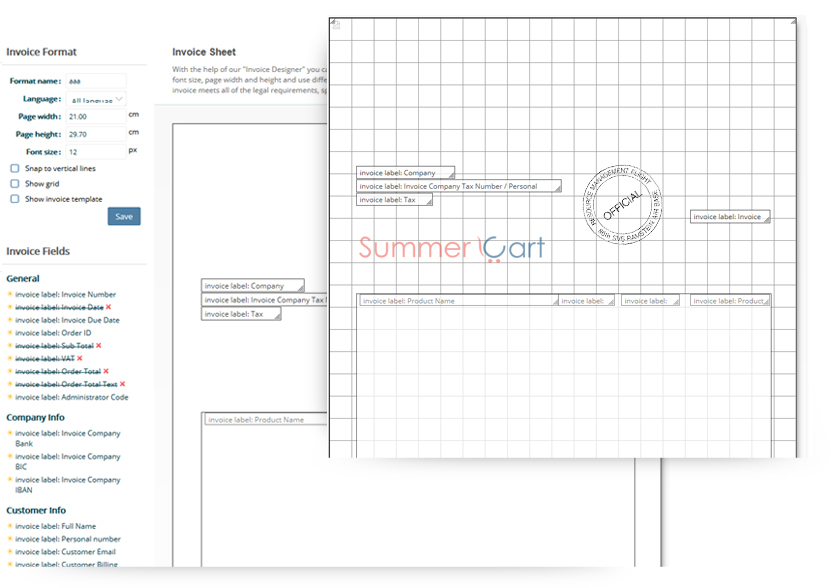Select the Tax Number / Personal box on grid sheet
The height and width of the screenshot is (588, 831).
point(459,186)
